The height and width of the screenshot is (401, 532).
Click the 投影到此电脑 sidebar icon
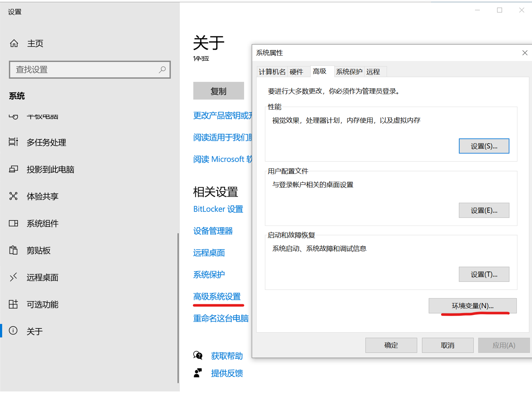(x=13, y=169)
